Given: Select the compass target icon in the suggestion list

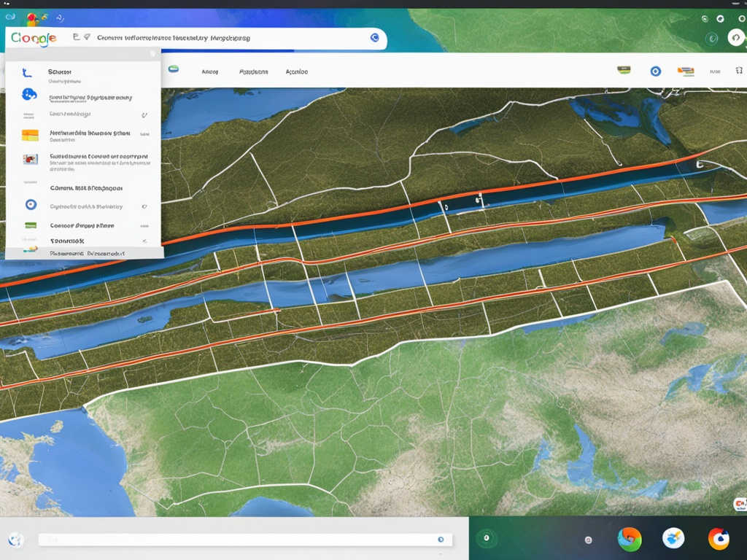Looking at the screenshot, I should point(30,205).
